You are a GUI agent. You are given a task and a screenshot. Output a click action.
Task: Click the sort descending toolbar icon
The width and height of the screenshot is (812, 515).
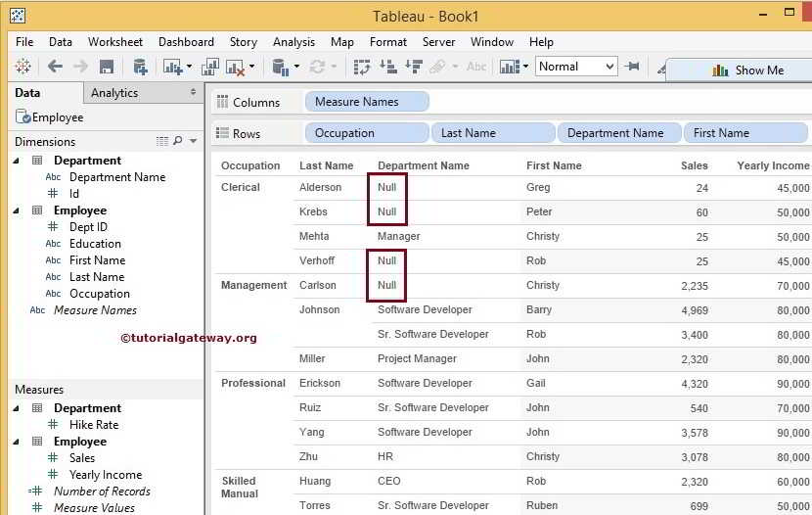point(413,67)
